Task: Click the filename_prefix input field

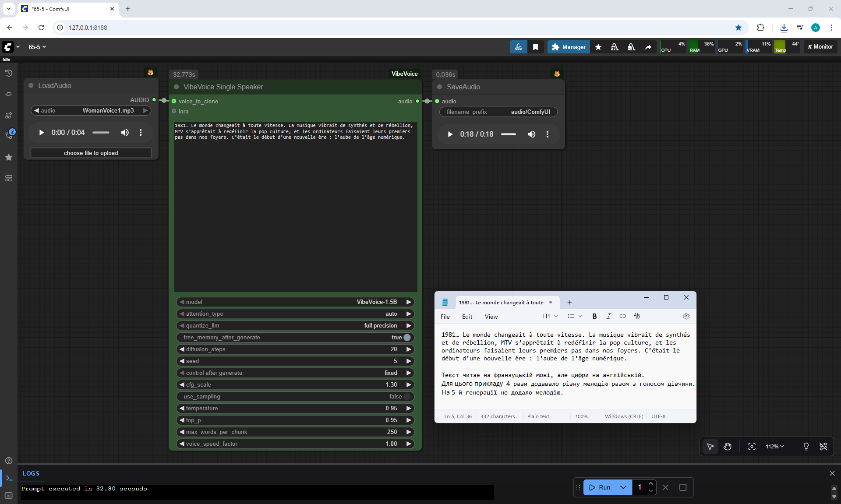Action: pos(498,112)
